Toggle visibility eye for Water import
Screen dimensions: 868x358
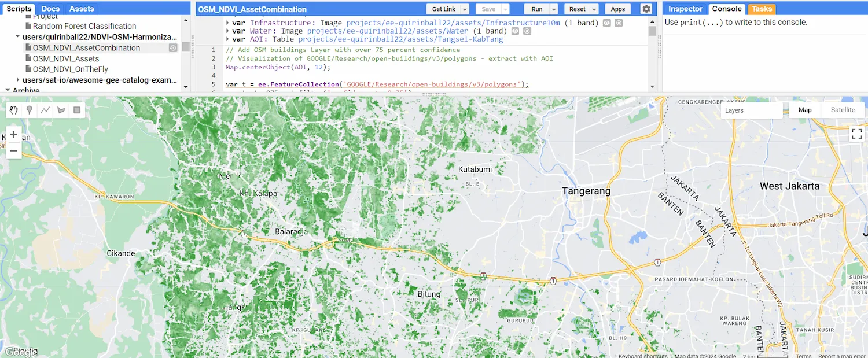coord(515,31)
